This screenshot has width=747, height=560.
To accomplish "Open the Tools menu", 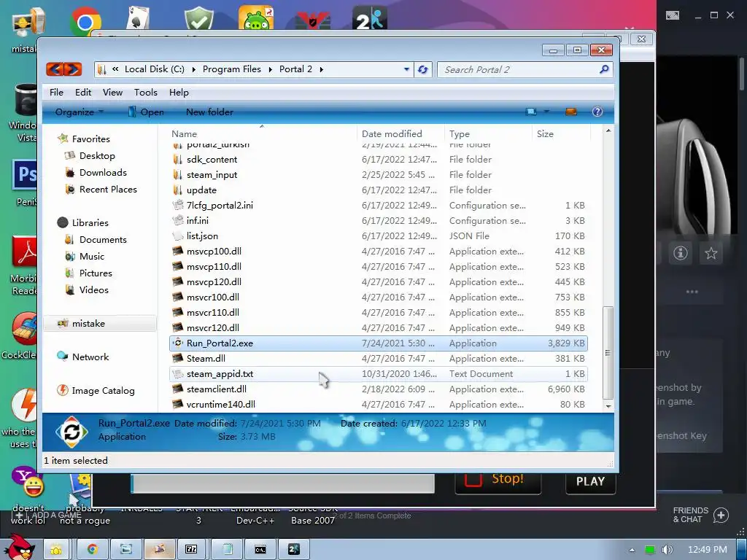I will [145, 93].
